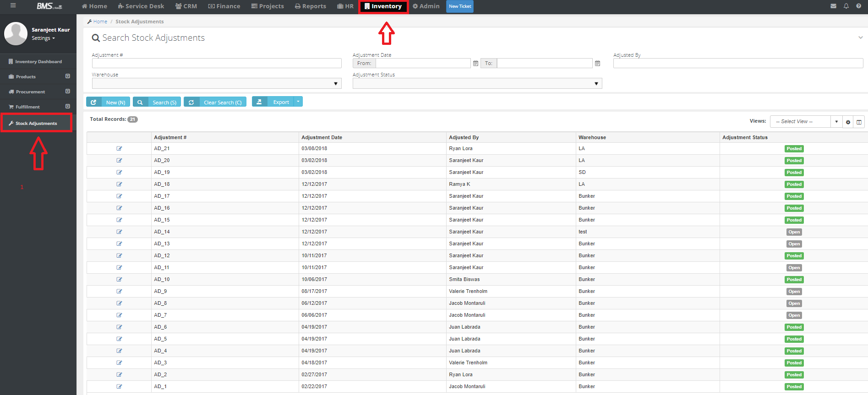Screen dimensions: 868x395
Task: Click the Export button
Action: (x=273, y=102)
